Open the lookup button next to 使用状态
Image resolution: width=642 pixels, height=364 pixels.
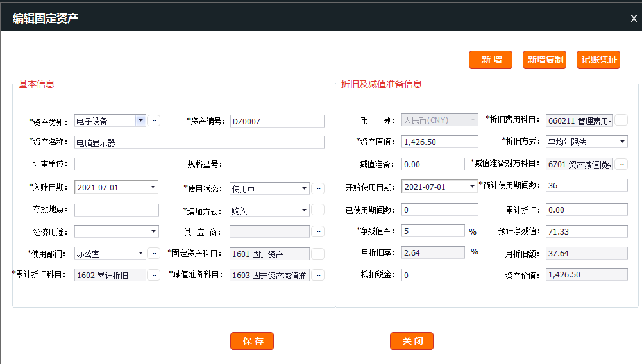pos(318,188)
